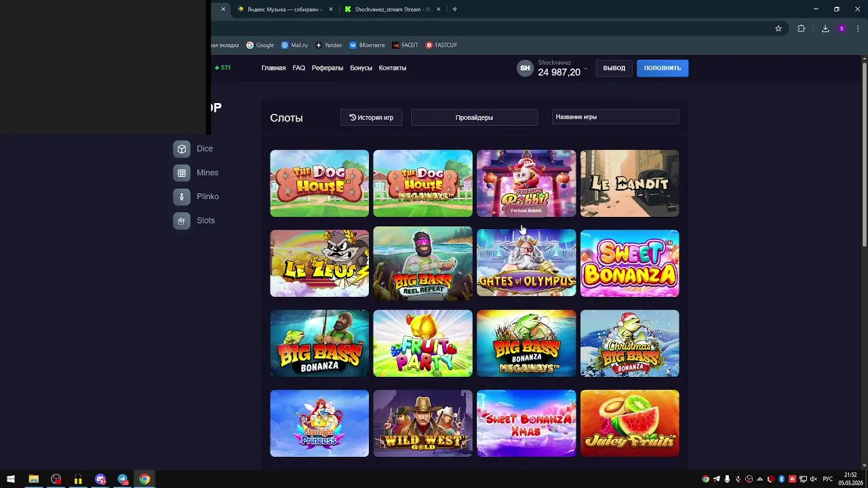
Task: Open the browser extensions puzzle icon
Action: tap(801, 28)
